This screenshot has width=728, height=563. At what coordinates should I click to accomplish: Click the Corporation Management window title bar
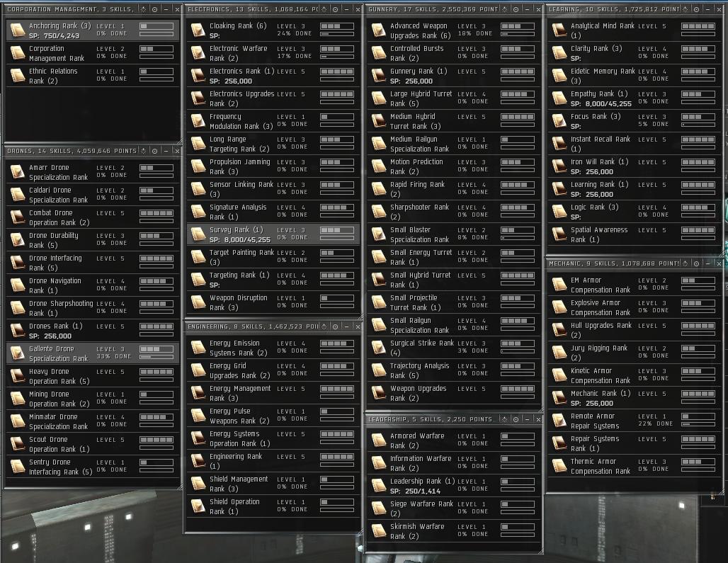click(71, 9)
